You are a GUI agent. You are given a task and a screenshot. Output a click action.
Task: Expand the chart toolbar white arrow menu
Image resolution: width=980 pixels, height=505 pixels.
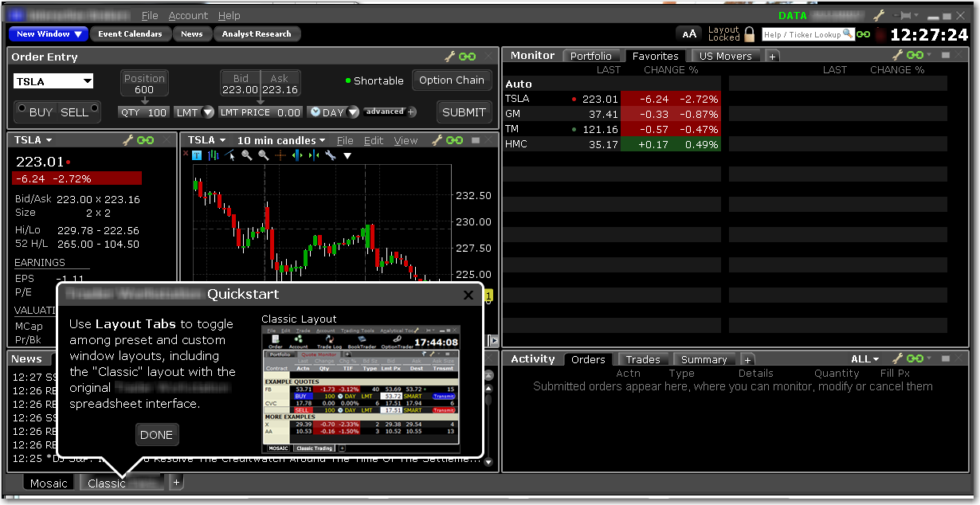tap(347, 156)
